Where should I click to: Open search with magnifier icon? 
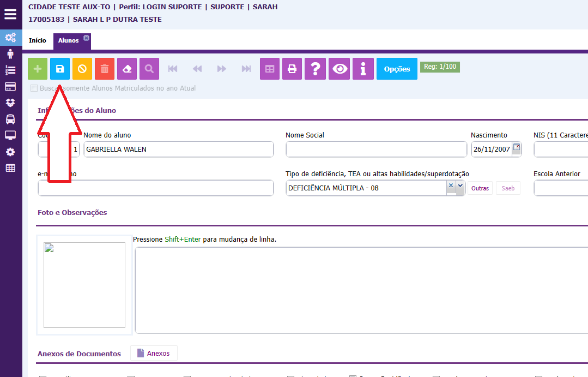(149, 69)
